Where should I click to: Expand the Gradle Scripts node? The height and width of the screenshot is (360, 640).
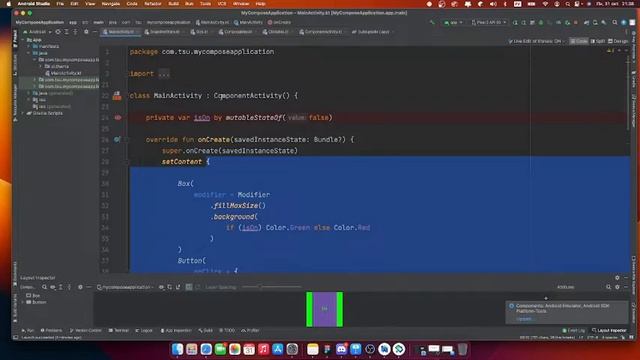[23, 113]
